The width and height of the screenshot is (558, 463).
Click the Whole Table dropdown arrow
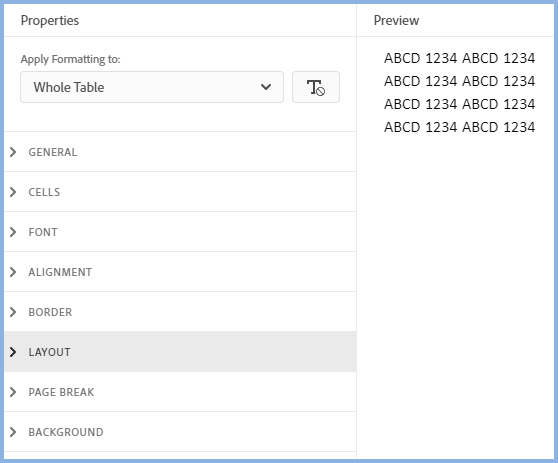266,87
